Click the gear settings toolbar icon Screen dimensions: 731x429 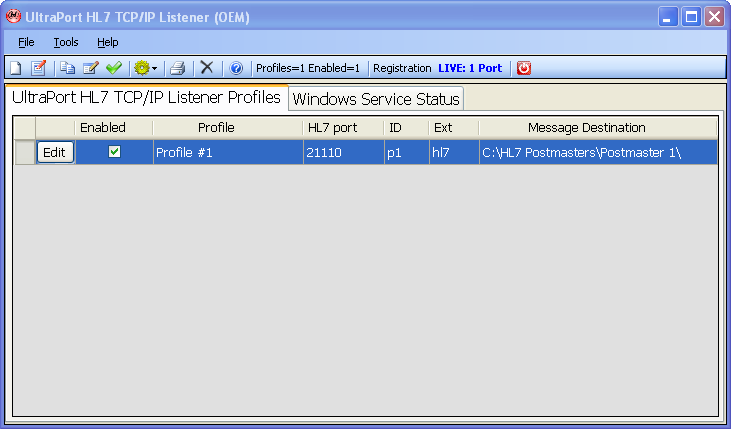click(x=141, y=68)
